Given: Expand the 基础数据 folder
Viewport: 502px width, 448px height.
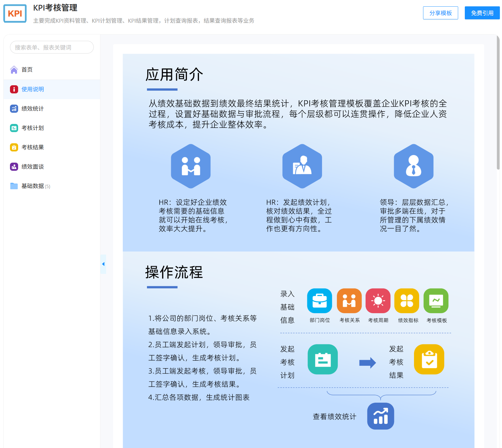Looking at the screenshot, I should point(32,186).
